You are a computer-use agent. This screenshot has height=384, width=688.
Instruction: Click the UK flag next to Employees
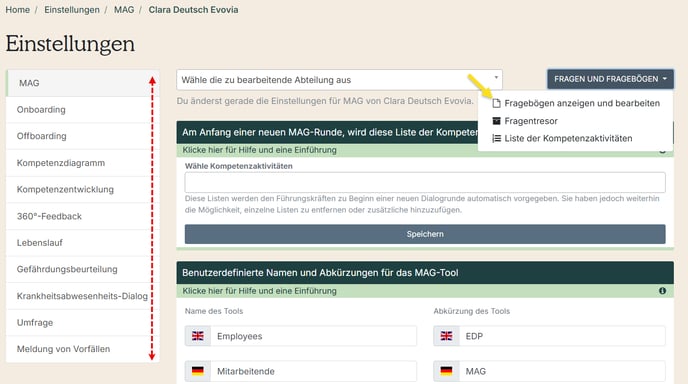point(198,336)
